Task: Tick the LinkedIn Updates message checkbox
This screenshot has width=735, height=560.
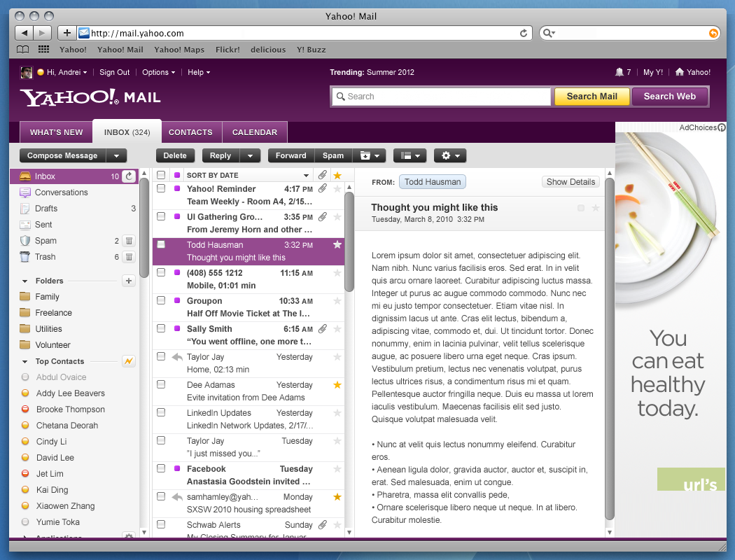Action: pos(161,412)
